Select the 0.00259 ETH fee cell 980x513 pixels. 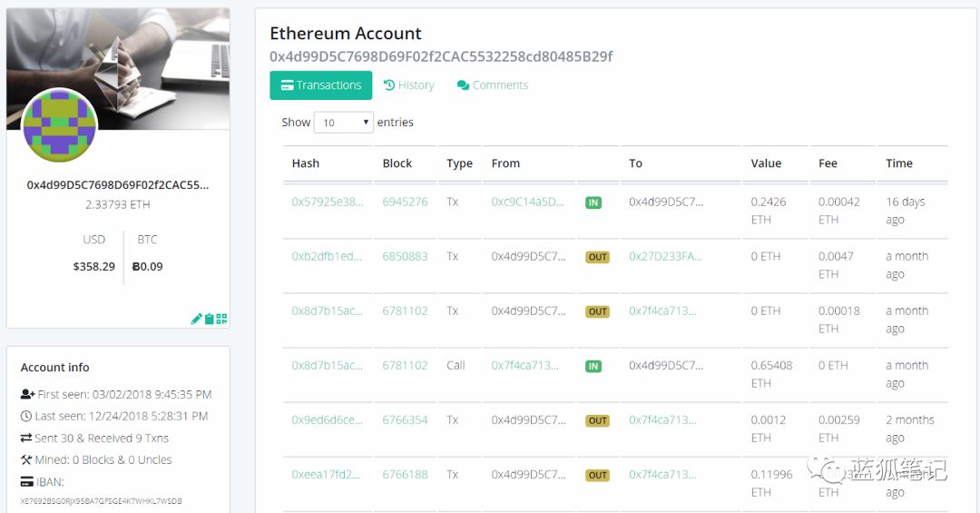point(838,429)
